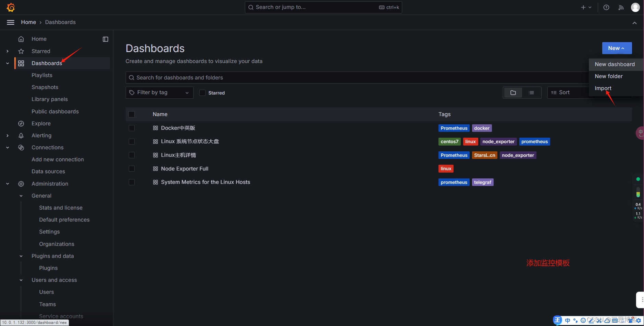The image size is (644, 326).
Task: Open the Node Exporter Full dashboard
Action: (x=185, y=169)
